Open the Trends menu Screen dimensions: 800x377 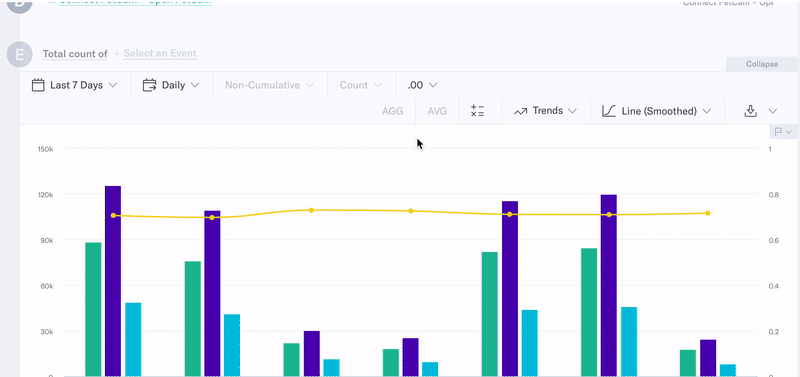coord(546,111)
